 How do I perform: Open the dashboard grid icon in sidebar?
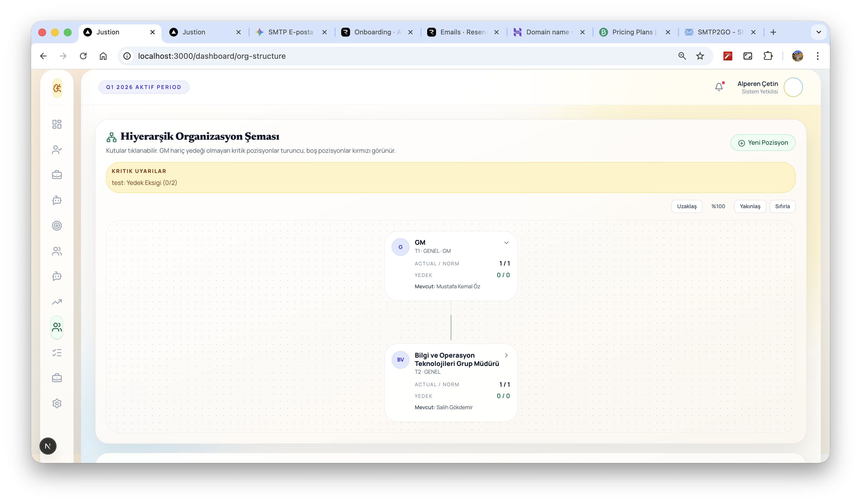pos(57,124)
